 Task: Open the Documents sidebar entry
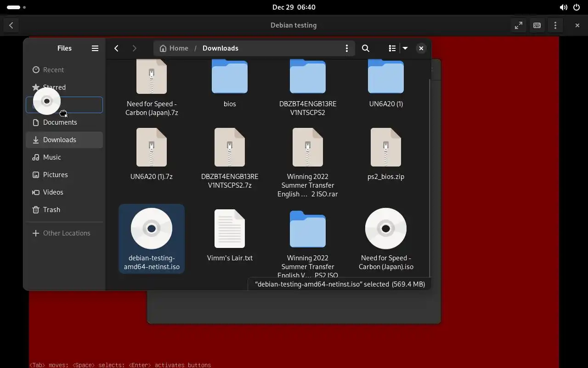pyautogui.click(x=64, y=122)
